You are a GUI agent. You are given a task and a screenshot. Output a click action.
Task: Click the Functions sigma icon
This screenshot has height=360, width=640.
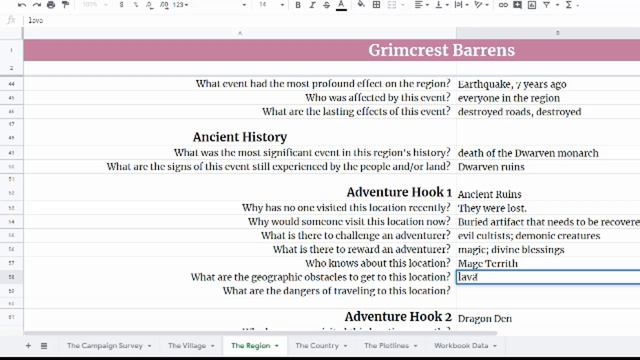[x=569, y=5]
